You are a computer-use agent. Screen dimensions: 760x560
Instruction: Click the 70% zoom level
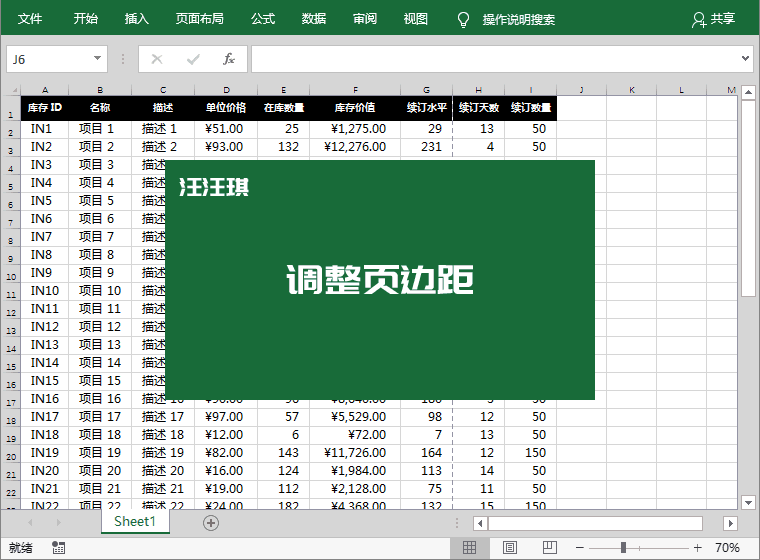pyautogui.click(x=727, y=548)
